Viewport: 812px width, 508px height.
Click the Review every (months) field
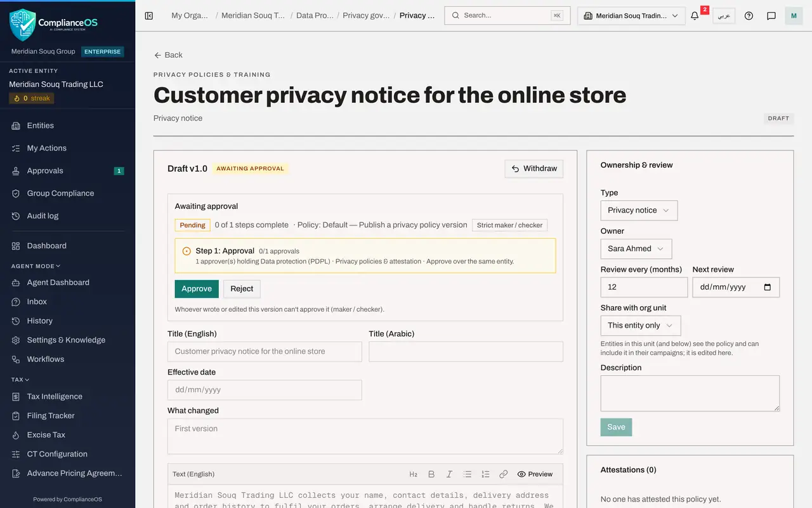[x=644, y=287]
